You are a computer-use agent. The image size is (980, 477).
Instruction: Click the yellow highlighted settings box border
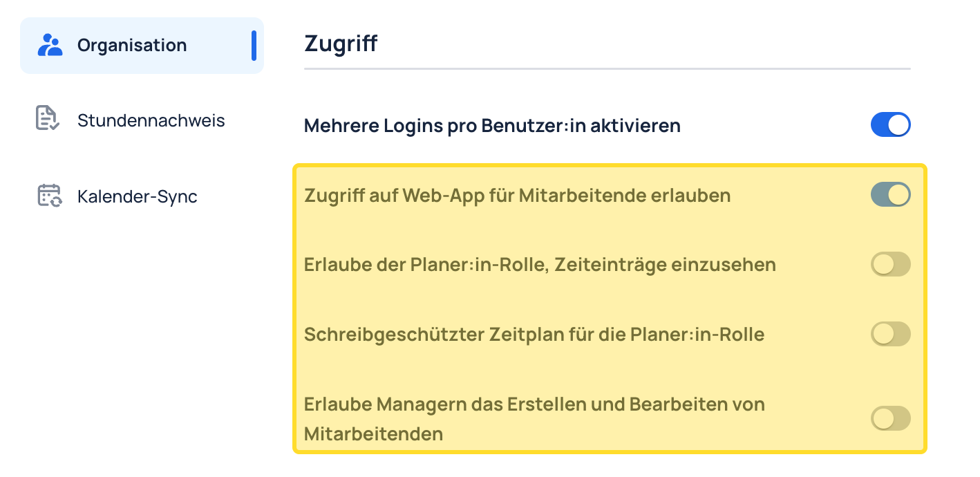[609, 165]
